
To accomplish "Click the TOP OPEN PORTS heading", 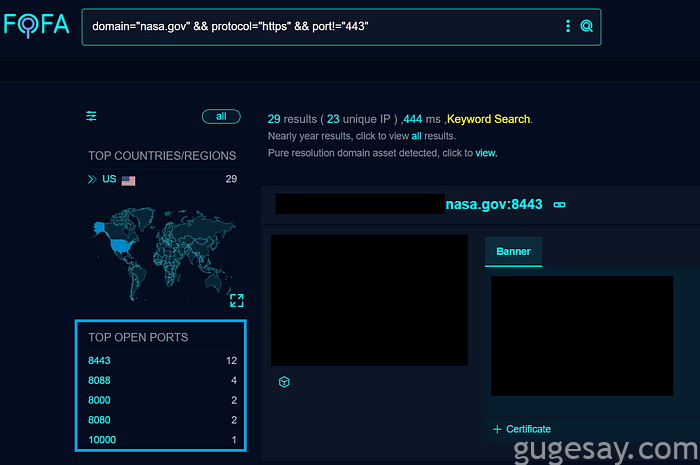I will [x=138, y=337].
